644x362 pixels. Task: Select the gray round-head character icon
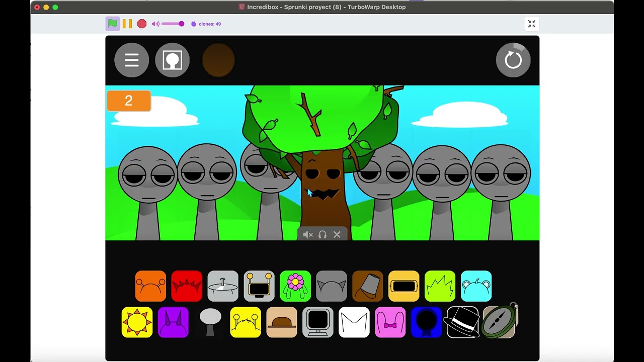(x=210, y=322)
